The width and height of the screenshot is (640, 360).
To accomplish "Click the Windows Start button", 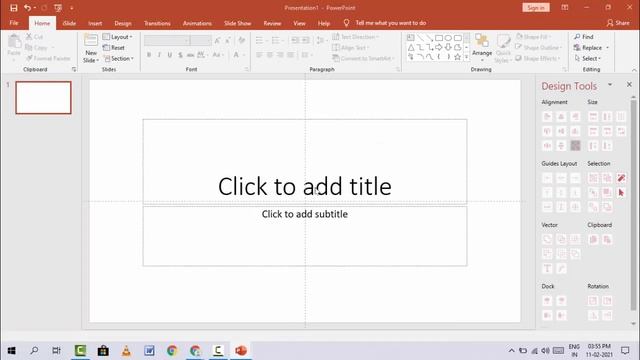I will click(x=11, y=350).
